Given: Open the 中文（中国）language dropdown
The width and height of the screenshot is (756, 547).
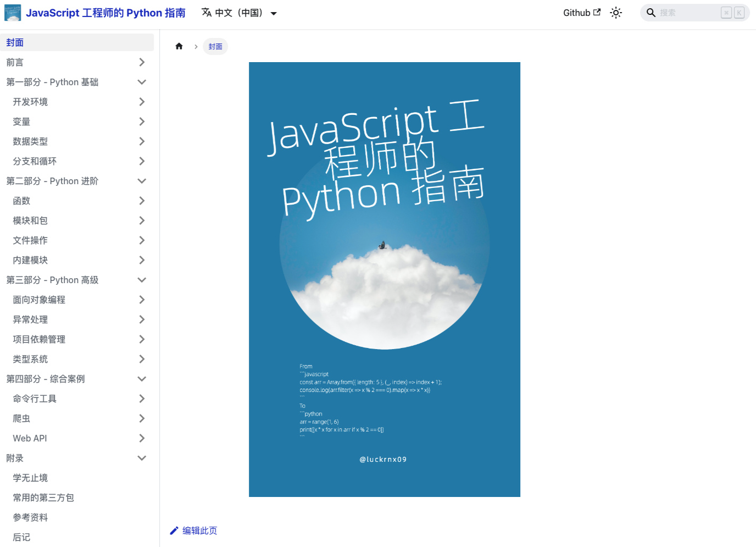Looking at the screenshot, I should [x=239, y=13].
